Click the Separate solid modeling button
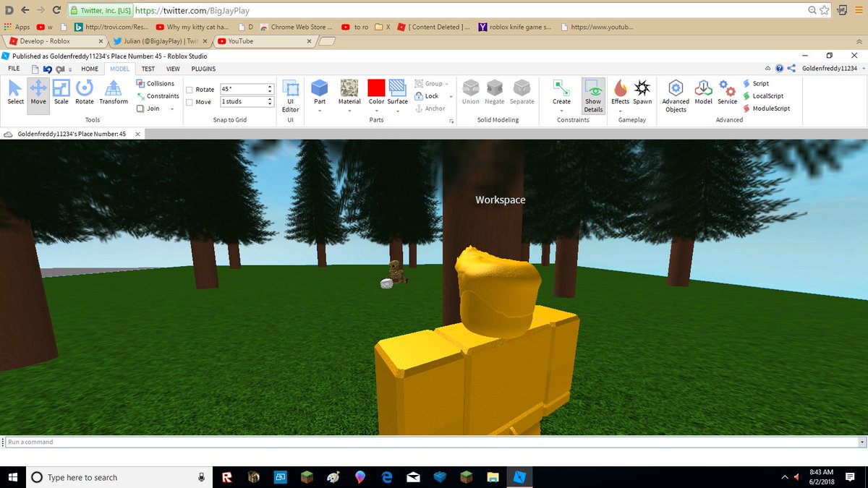 point(522,93)
